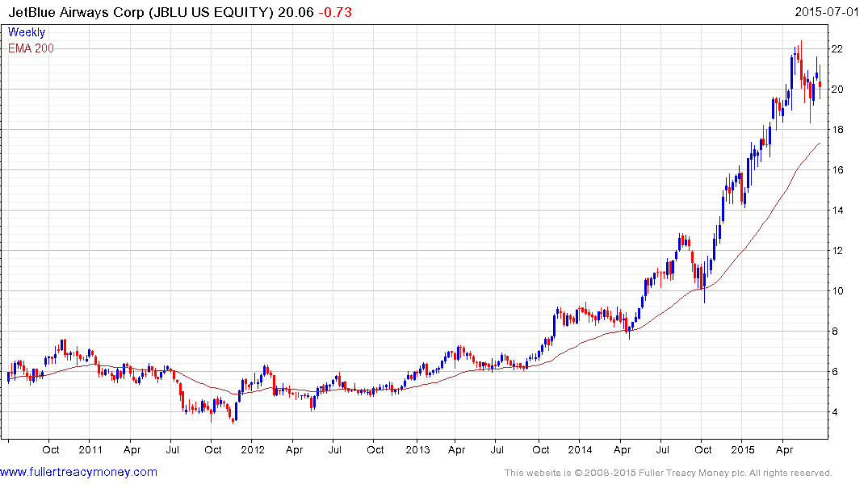Click the 2012 year axis label
Screen dimensions: 868x484
point(253,449)
